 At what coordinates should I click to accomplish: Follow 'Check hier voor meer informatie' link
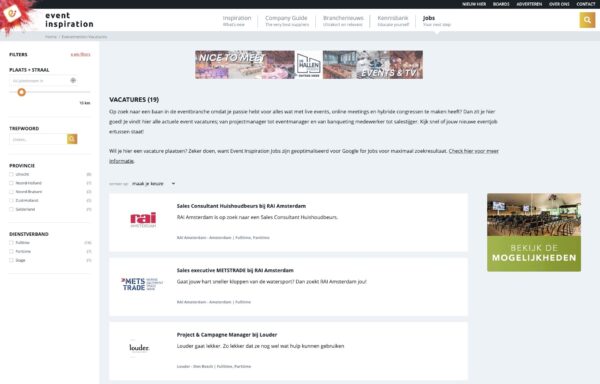[x=473, y=151]
